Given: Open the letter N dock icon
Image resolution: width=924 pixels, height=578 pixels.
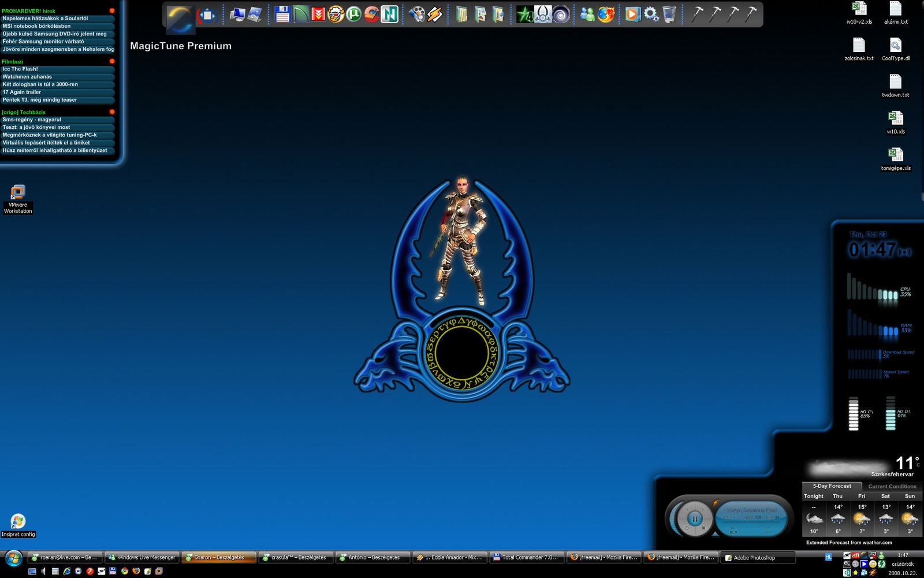Looking at the screenshot, I should point(390,14).
